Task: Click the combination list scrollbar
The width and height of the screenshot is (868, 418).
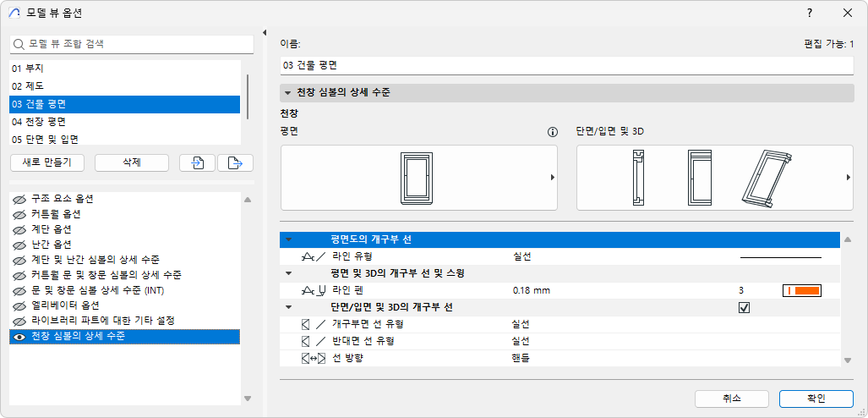Action: (x=248, y=96)
